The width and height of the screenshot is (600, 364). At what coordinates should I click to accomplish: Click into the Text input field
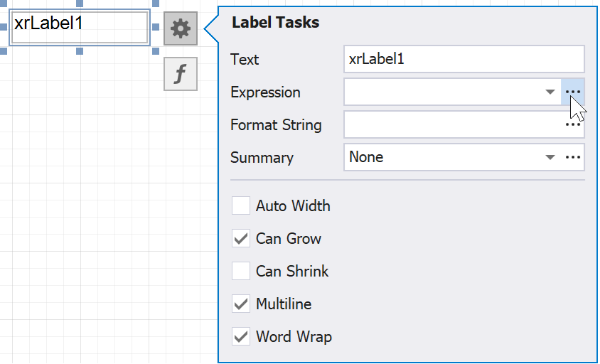tap(464, 60)
